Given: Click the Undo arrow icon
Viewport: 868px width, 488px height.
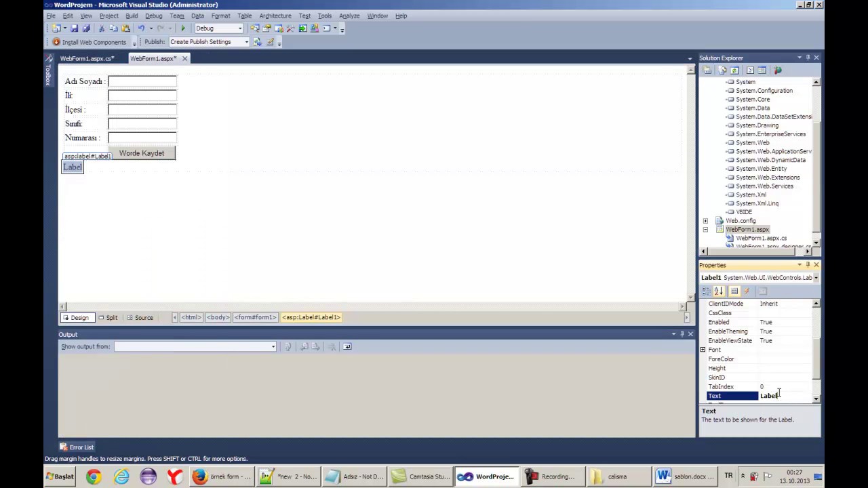Looking at the screenshot, I should 141,28.
